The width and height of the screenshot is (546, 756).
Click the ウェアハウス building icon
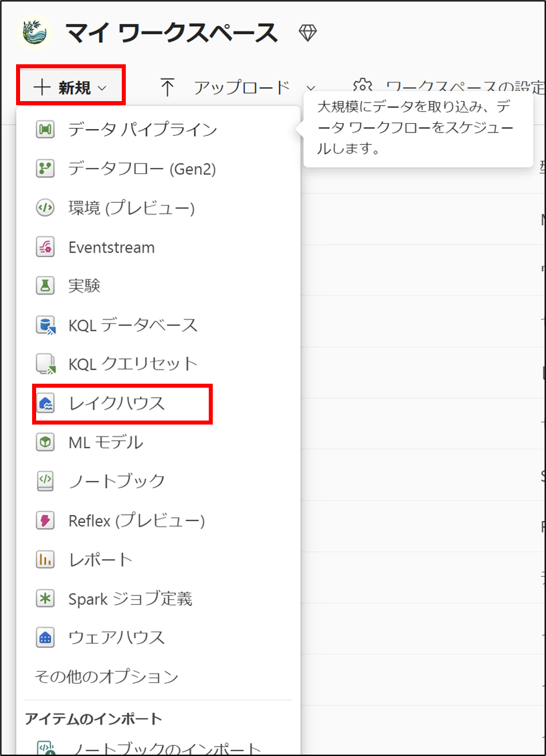click(x=45, y=637)
